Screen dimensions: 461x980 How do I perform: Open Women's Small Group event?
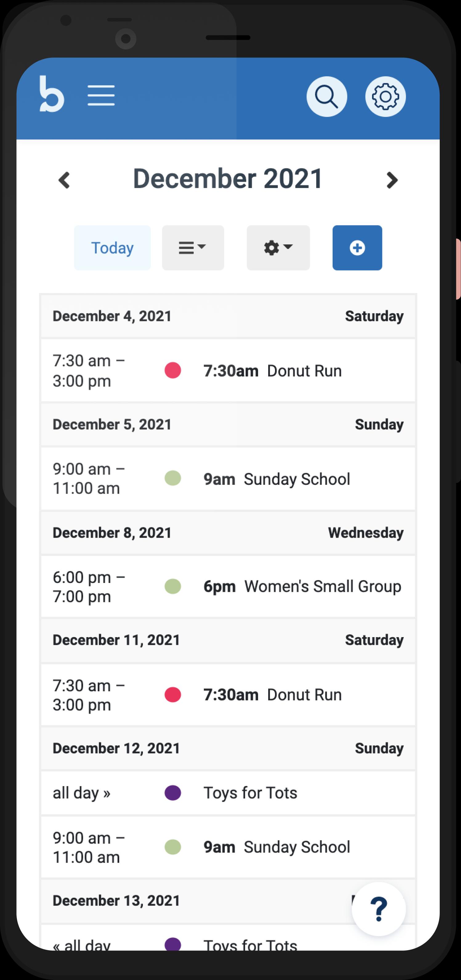click(322, 587)
